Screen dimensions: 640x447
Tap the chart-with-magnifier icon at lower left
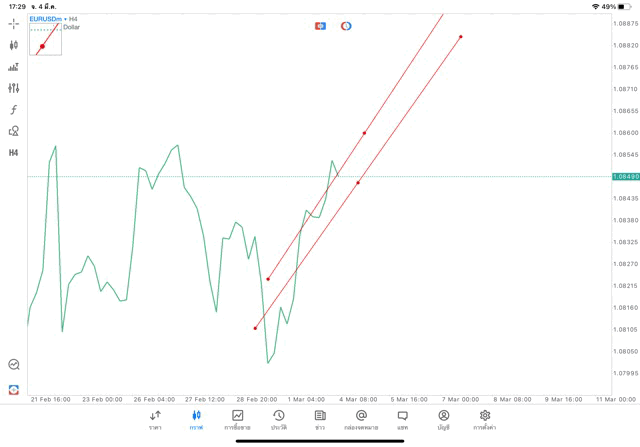(14, 365)
